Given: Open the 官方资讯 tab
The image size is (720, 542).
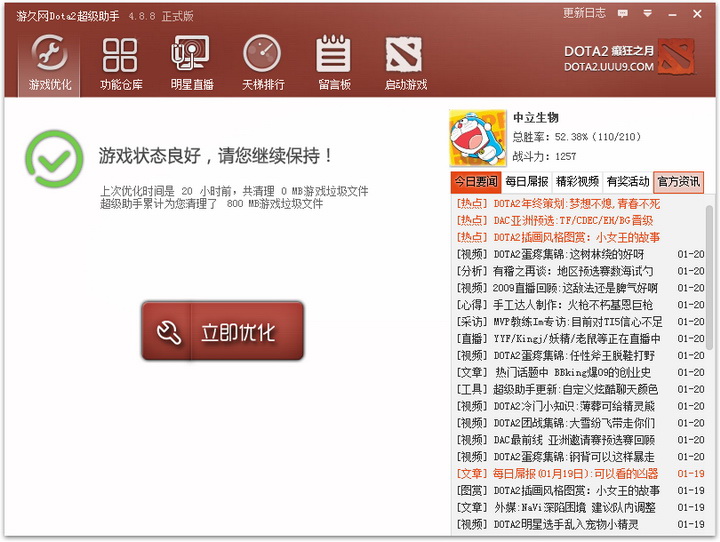Looking at the screenshot, I should point(678,182).
